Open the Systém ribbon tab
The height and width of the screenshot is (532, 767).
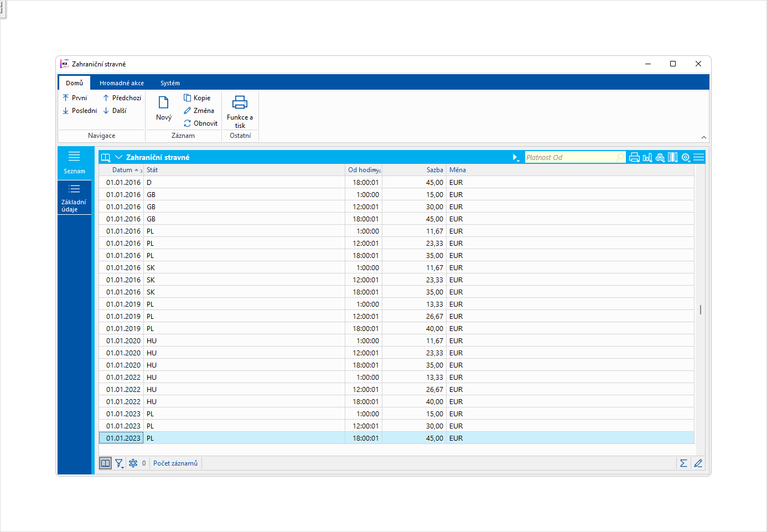coord(170,83)
